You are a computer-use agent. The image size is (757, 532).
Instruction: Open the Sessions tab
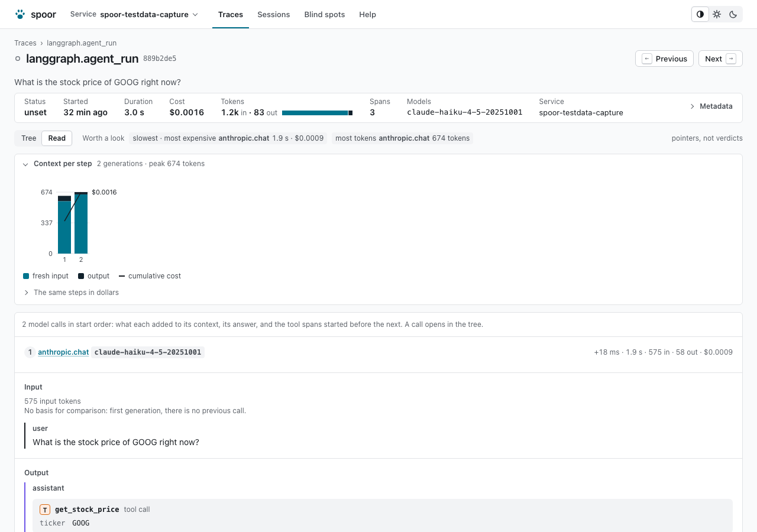pos(274,14)
